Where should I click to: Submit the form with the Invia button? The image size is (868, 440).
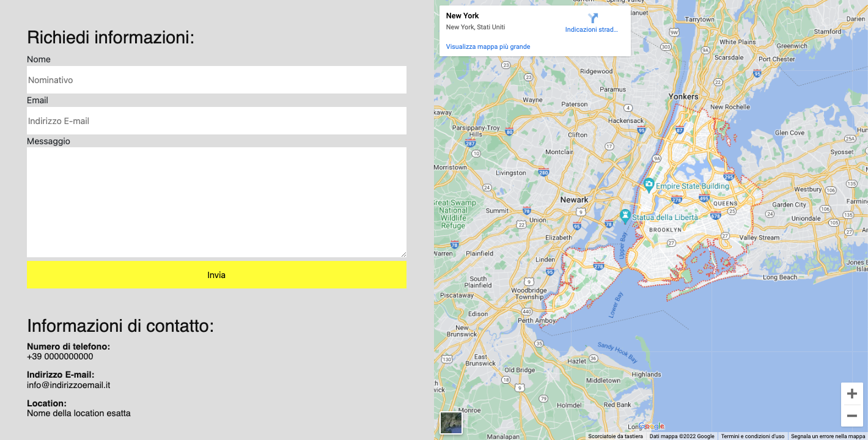(216, 275)
